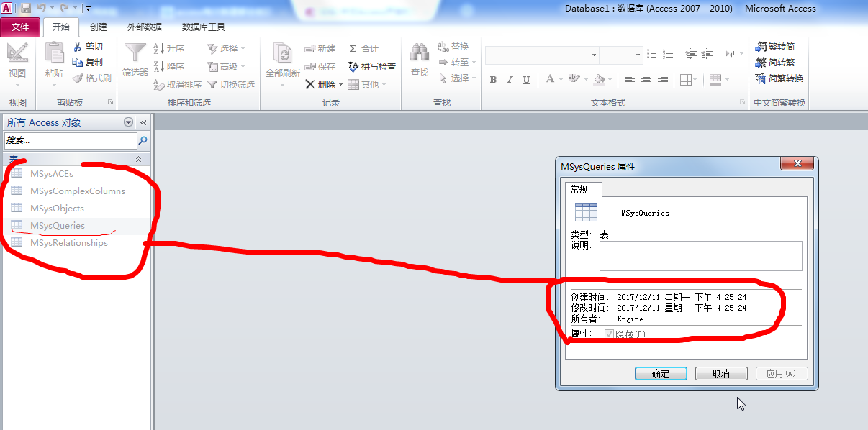Image resolution: width=868 pixels, height=430 pixels.
Task: Click 新建 (New record) in records group
Action: pyautogui.click(x=320, y=48)
